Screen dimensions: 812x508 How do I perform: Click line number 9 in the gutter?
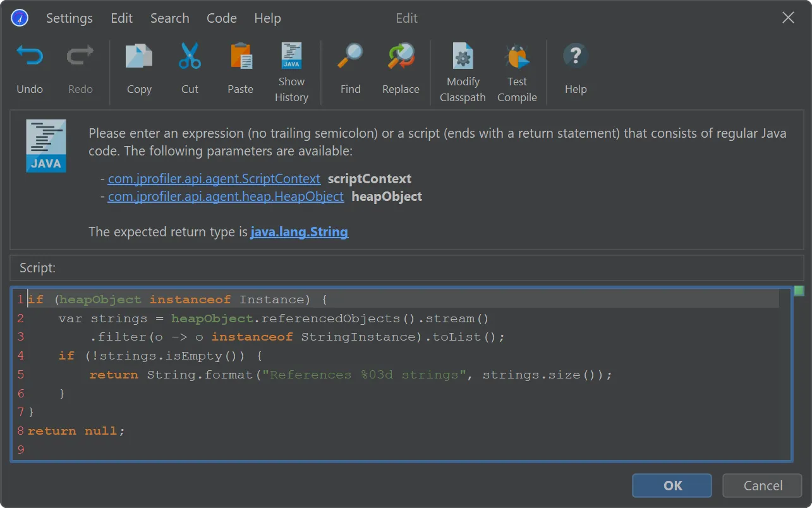click(x=21, y=450)
